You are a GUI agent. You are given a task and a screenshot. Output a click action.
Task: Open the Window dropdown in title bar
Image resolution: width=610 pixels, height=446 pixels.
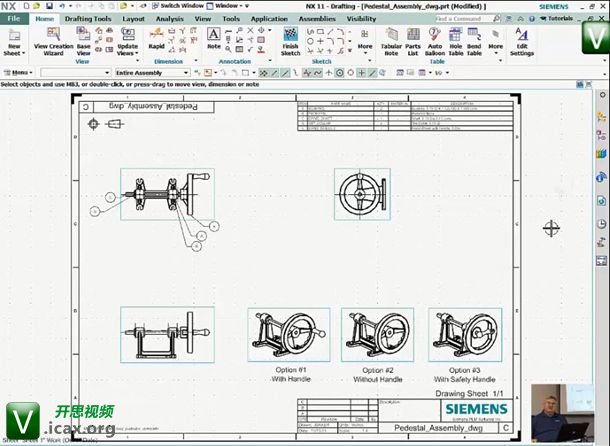[x=227, y=6]
